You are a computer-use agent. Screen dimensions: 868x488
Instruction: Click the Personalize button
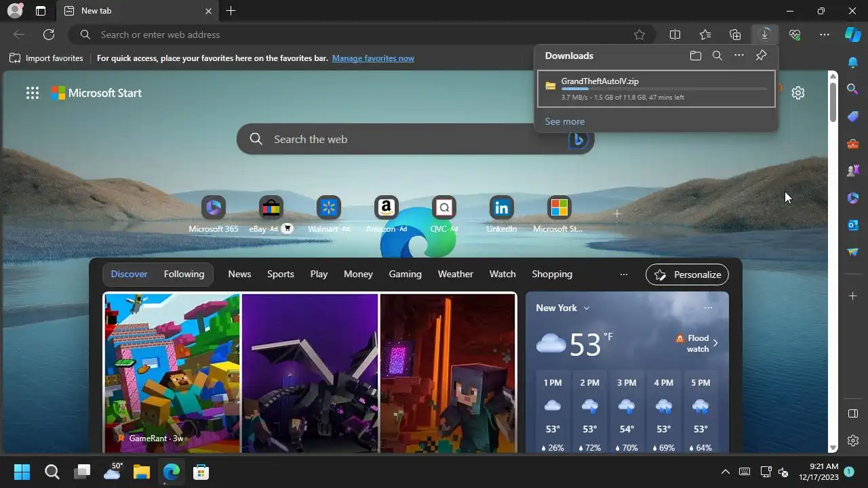pyautogui.click(x=687, y=274)
